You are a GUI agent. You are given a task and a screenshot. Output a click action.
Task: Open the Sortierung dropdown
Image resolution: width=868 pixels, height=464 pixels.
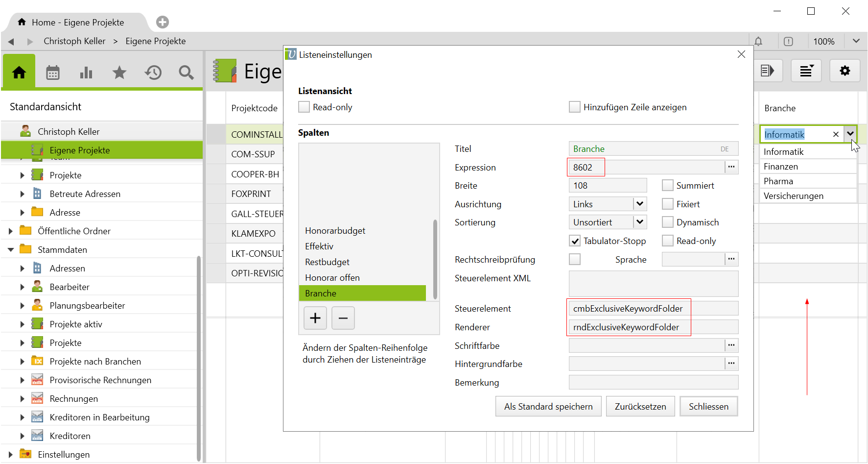(639, 222)
